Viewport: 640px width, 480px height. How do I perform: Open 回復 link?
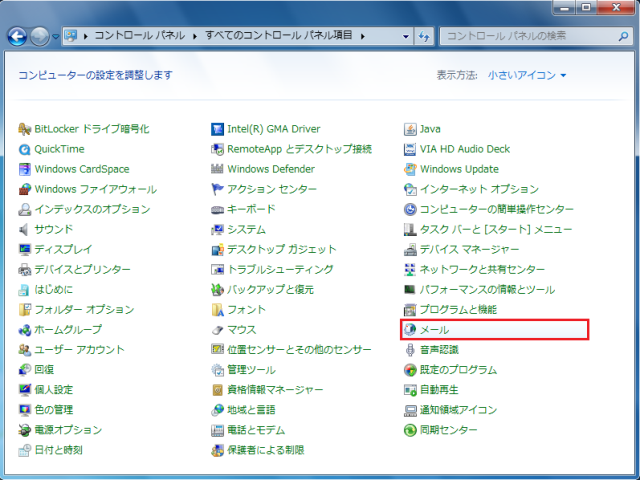coord(44,370)
